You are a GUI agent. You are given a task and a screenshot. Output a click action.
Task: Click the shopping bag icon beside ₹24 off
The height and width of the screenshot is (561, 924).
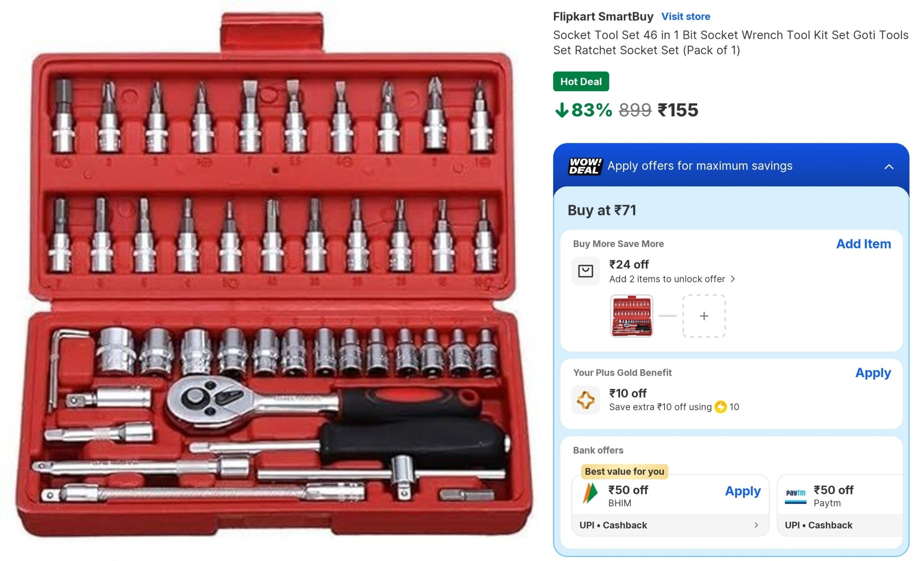(585, 271)
